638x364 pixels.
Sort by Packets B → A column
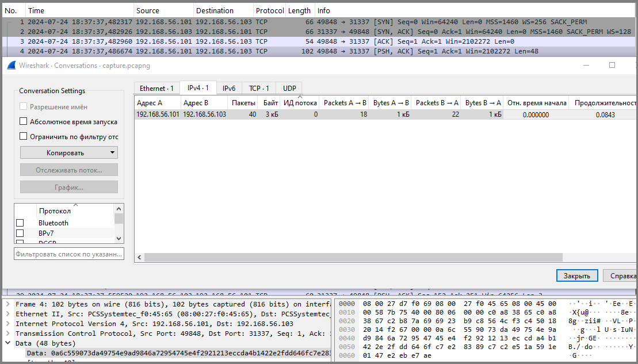point(437,103)
